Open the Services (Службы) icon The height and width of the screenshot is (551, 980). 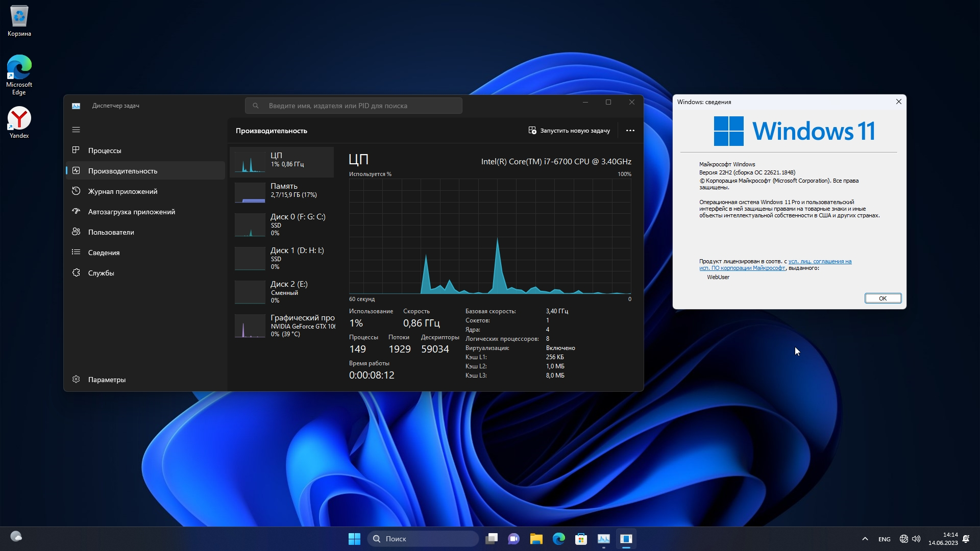[76, 272]
